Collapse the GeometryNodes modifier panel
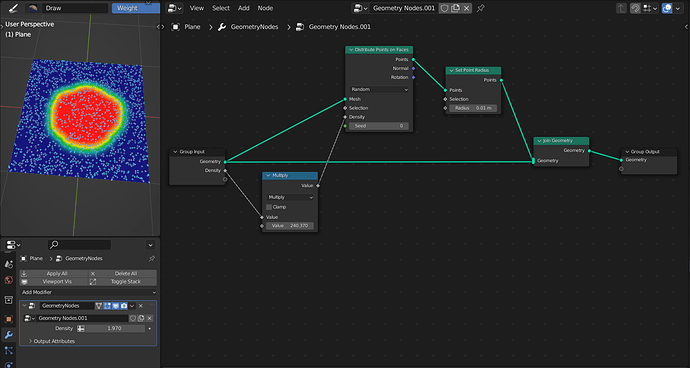 pos(25,305)
